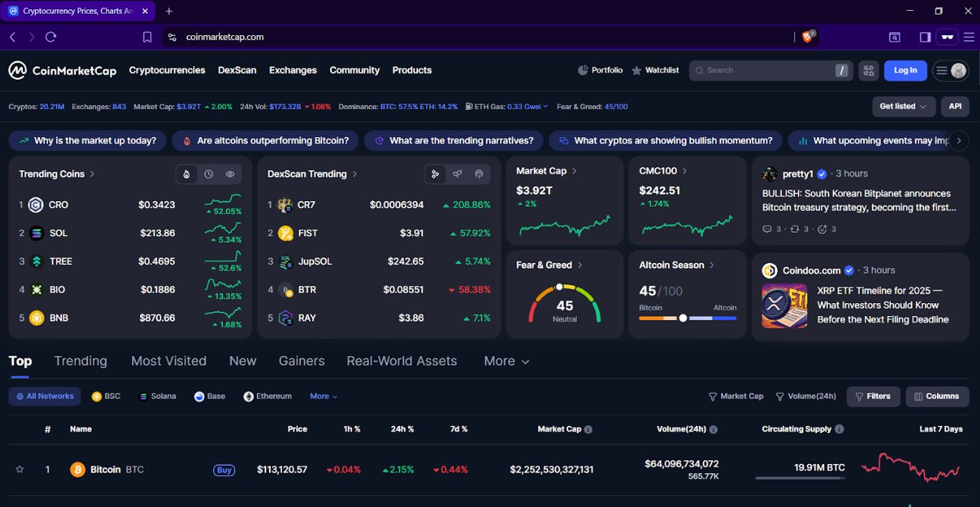Screen dimensions: 980x507
Task: Expand the Trending Coins chevron
Action: (93, 174)
